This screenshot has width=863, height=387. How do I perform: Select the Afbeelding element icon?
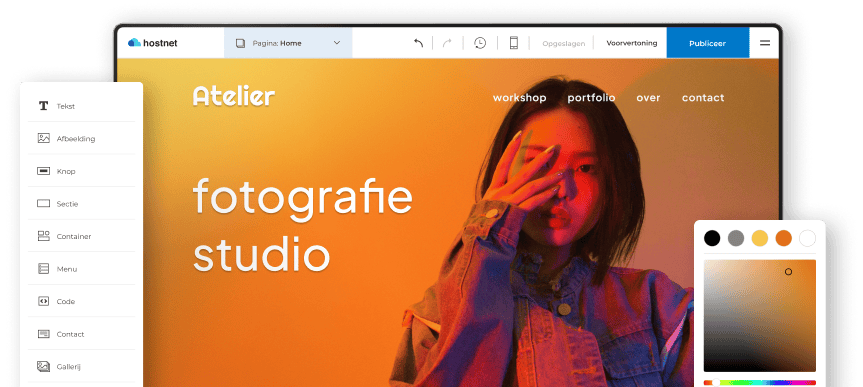[43, 138]
